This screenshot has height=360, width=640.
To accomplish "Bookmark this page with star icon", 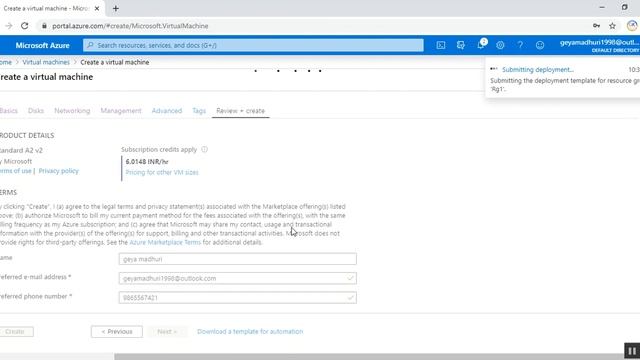I will 612,26.
